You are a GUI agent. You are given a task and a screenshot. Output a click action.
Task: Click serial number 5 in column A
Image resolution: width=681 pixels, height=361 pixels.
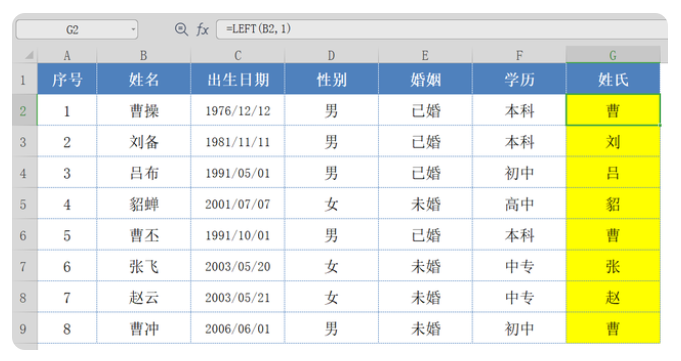(x=67, y=235)
